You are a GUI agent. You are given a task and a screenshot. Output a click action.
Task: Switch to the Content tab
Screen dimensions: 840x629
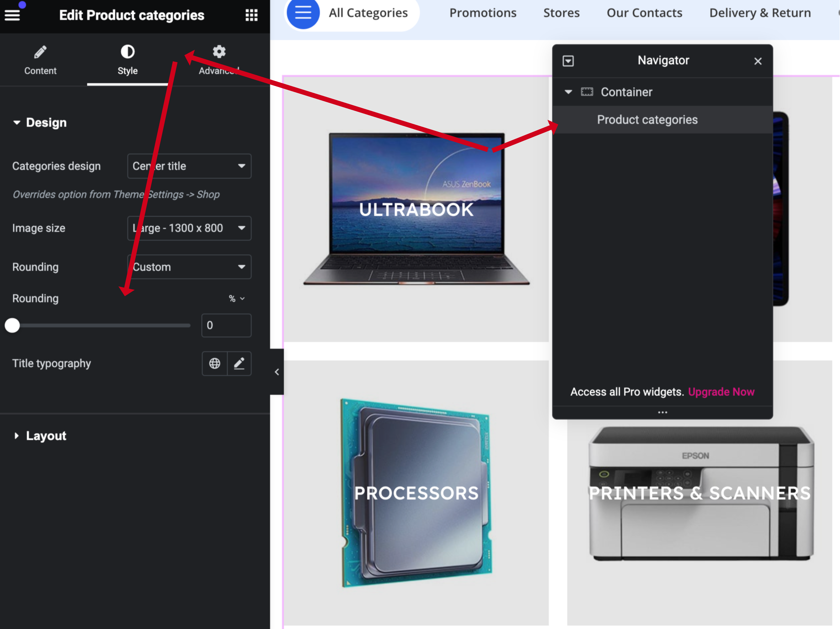pyautogui.click(x=40, y=60)
